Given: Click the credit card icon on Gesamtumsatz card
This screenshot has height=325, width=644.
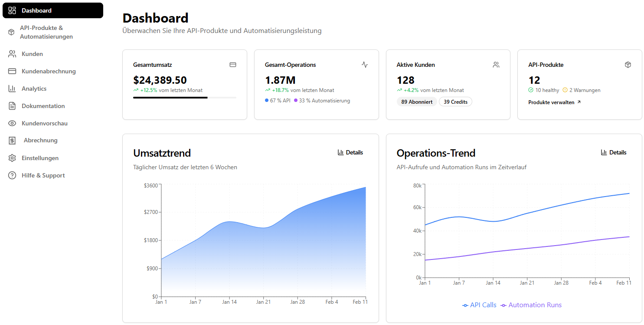Looking at the screenshot, I should point(233,64).
